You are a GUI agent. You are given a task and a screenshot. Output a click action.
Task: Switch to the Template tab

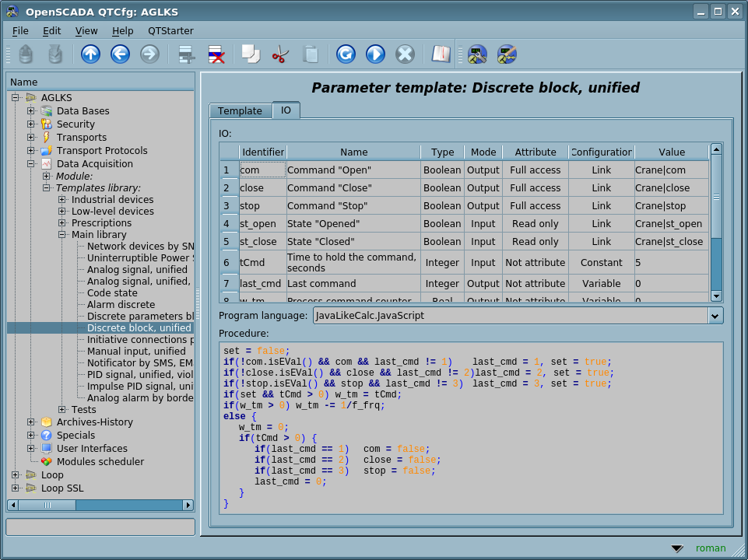240,111
